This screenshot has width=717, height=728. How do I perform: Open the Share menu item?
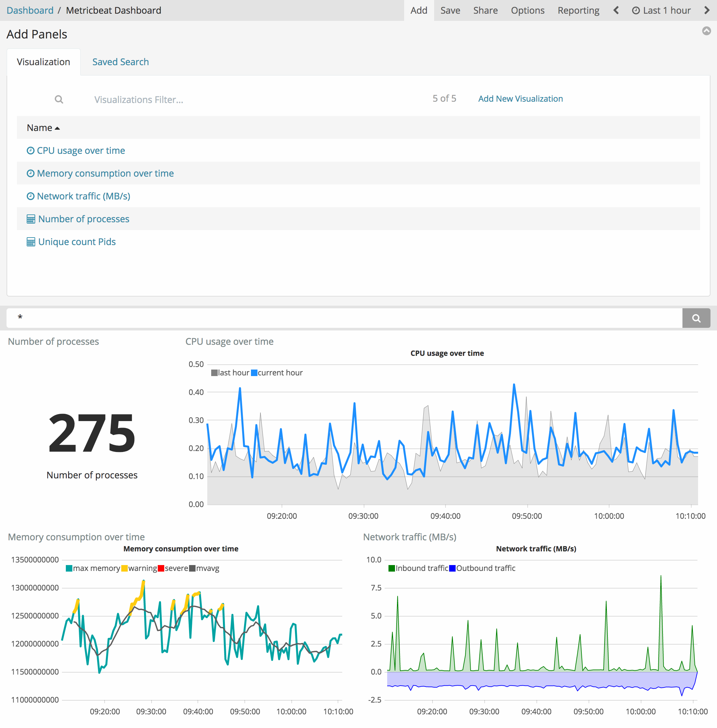485,10
